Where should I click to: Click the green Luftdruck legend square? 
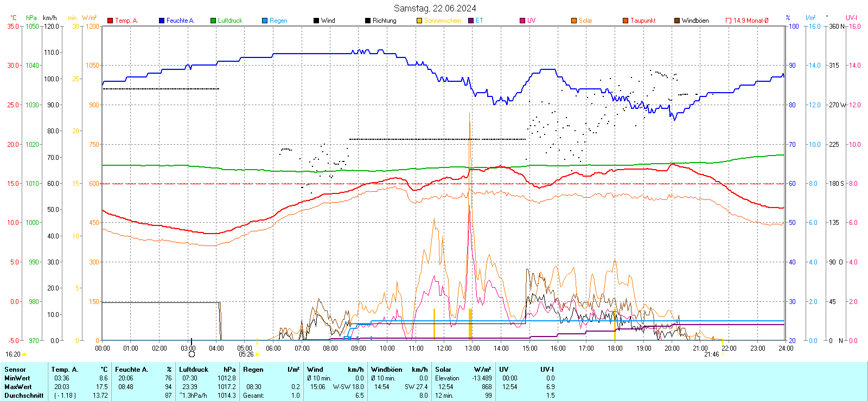point(213,21)
